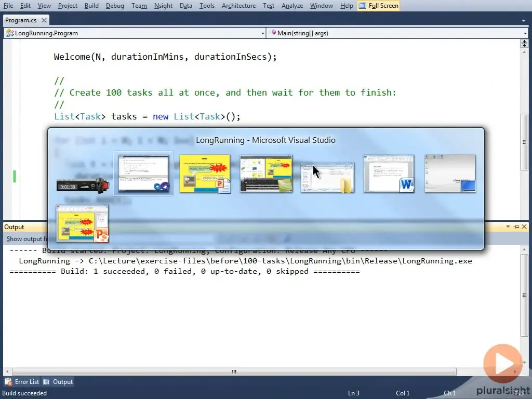Click the Output panel horizontal scrollbar thumb
532x399 pixels.
(x=234, y=371)
